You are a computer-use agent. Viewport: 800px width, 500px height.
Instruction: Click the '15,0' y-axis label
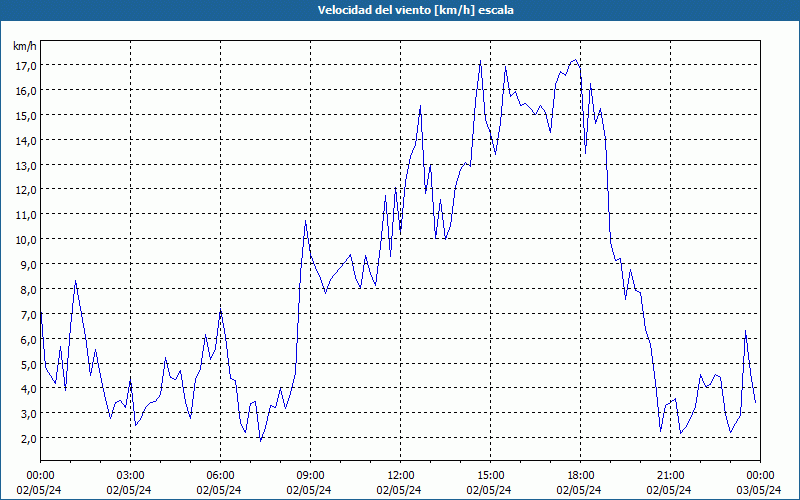click(x=25, y=115)
